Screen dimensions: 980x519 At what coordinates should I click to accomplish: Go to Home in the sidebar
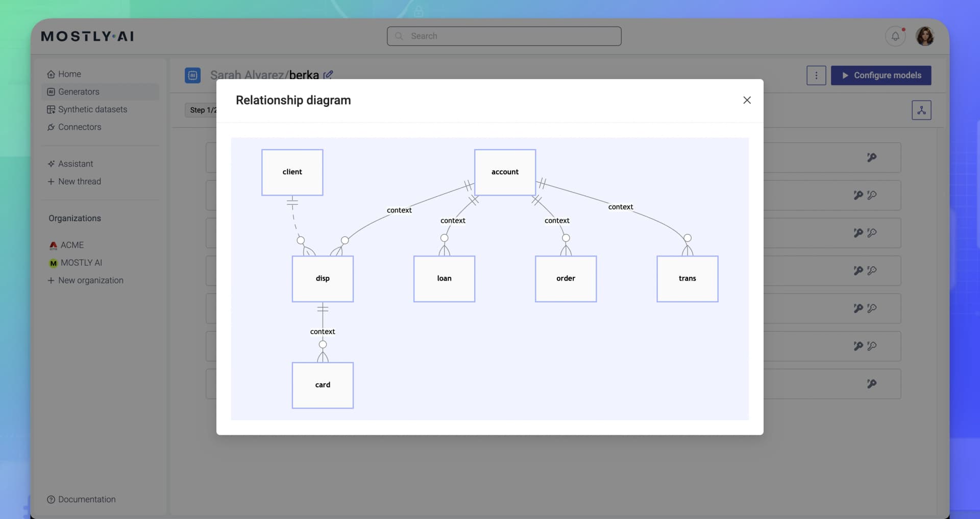pyautogui.click(x=69, y=74)
